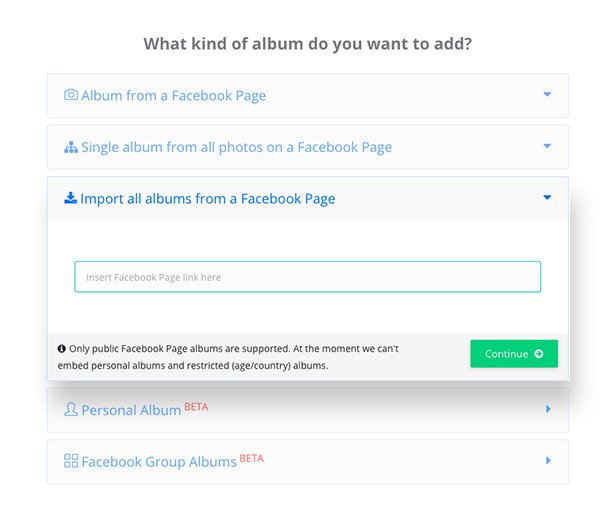This screenshot has height=508, width=600.
Task: Expand Single album from all photos chevron
Action: tap(547, 146)
